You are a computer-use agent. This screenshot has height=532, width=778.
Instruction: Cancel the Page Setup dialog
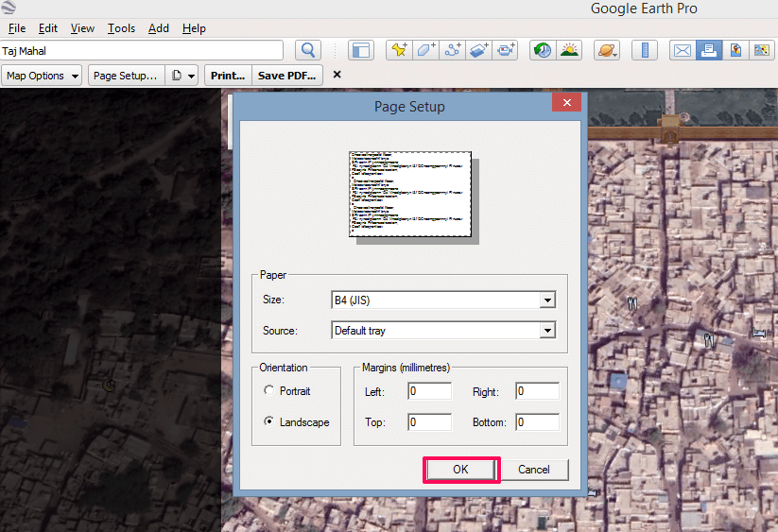click(533, 470)
